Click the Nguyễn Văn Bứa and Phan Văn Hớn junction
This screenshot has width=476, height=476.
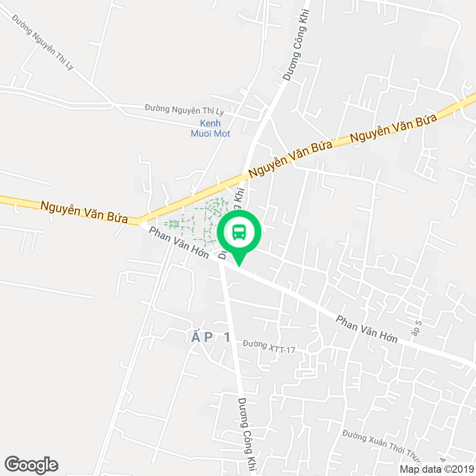[138, 222]
